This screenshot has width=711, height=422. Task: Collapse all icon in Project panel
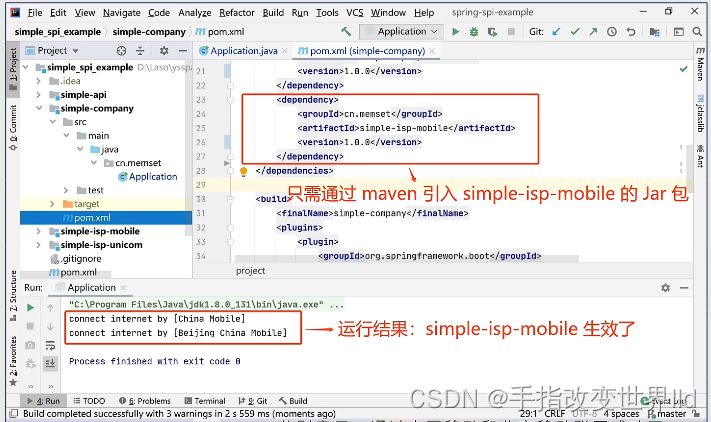(140, 51)
